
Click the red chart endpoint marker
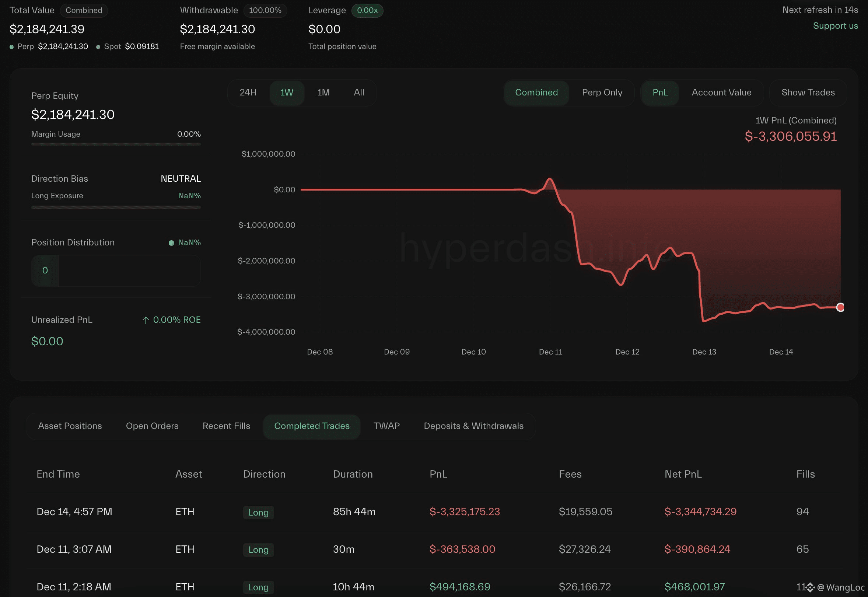pyautogui.click(x=840, y=307)
